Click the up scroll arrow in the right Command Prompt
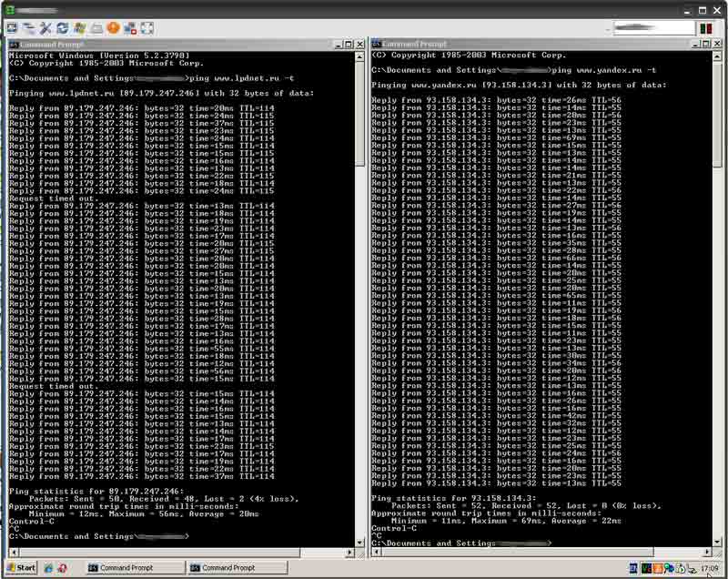Image resolution: width=728 pixels, height=579 pixels. 717,56
